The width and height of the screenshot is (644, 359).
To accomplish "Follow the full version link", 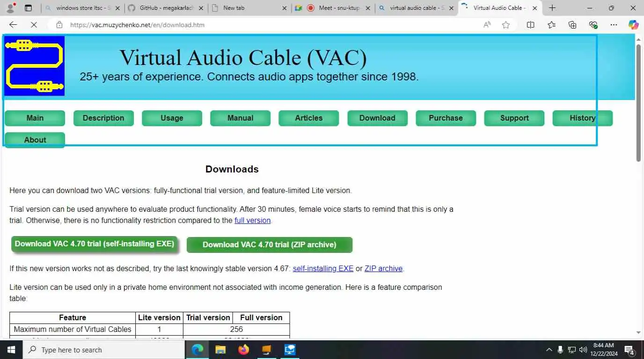I will click(x=252, y=220).
